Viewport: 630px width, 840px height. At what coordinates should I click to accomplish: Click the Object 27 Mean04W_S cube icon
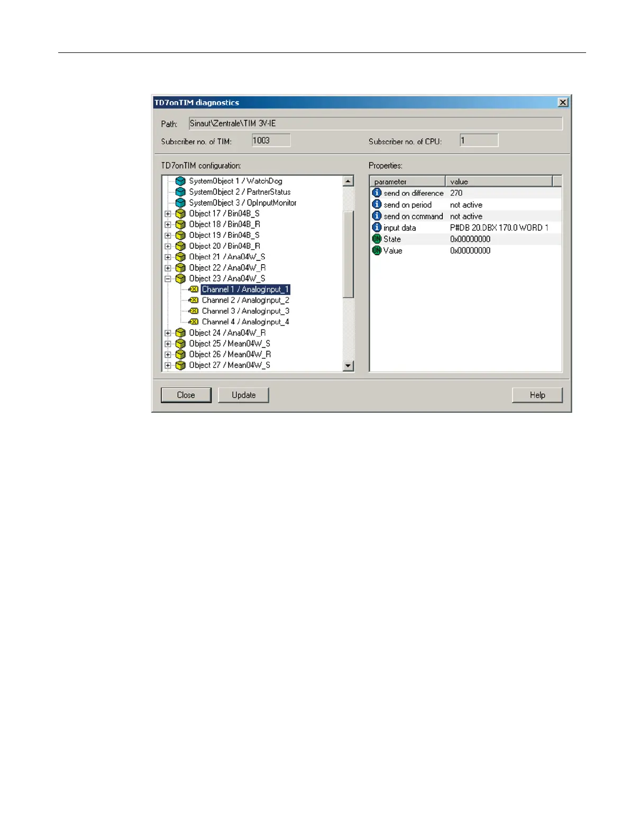coord(180,365)
